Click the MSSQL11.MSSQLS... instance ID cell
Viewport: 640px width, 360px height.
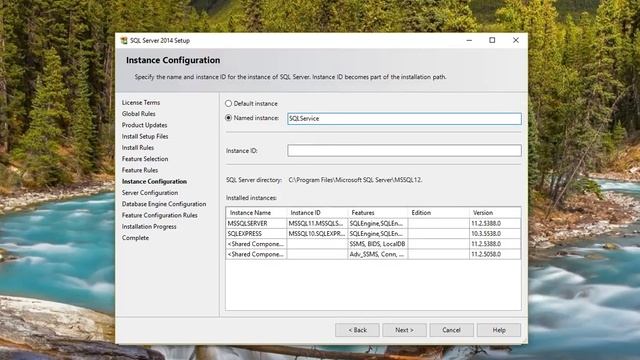[317, 224]
